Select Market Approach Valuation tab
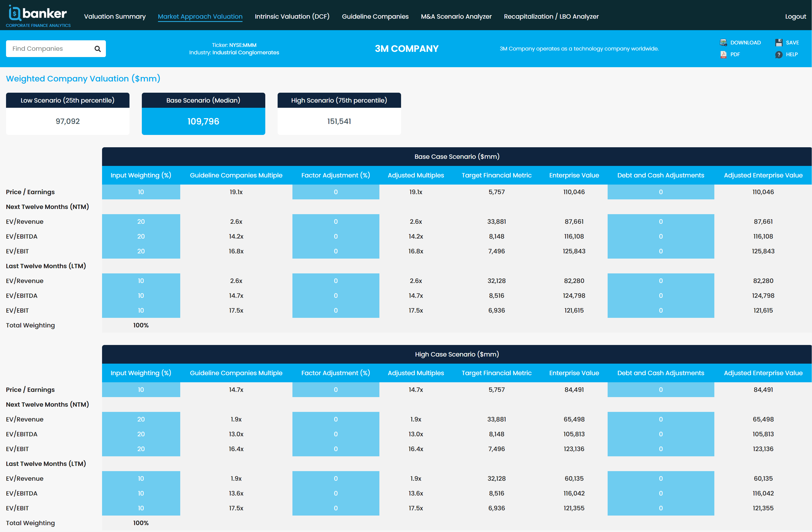Screen dimensions: 812x532 (x=200, y=16)
